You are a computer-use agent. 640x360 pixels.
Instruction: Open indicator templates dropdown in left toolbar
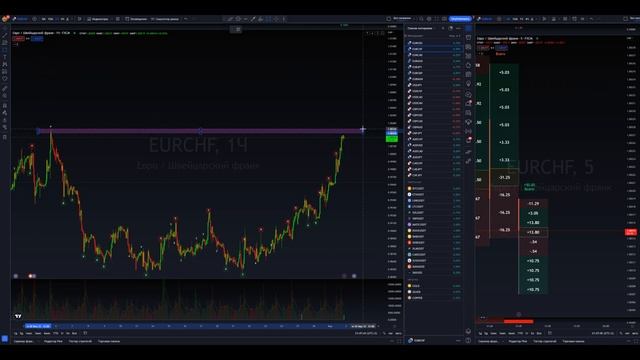(118, 19)
